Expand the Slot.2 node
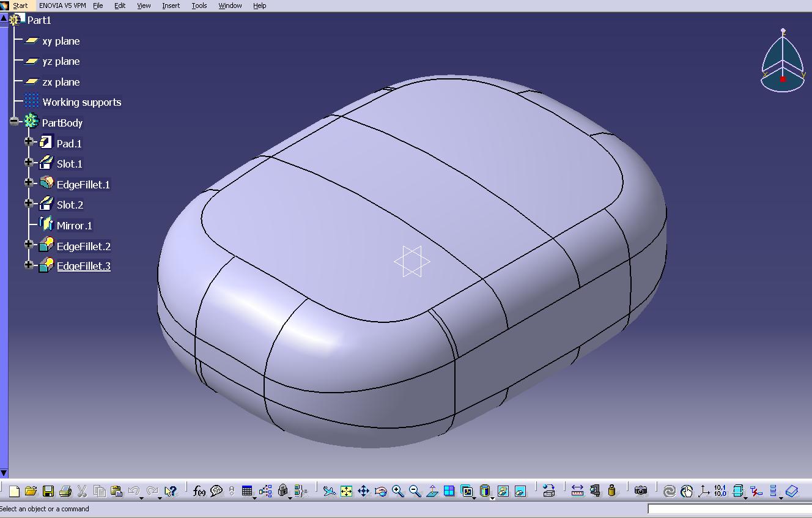 click(29, 203)
